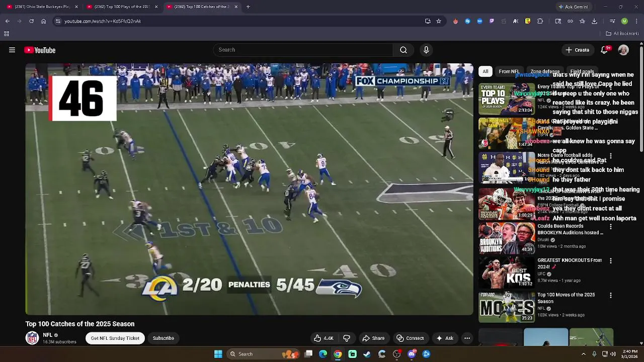
Task: Open the Shazam extension icon
Action: click(x=467, y=21)
